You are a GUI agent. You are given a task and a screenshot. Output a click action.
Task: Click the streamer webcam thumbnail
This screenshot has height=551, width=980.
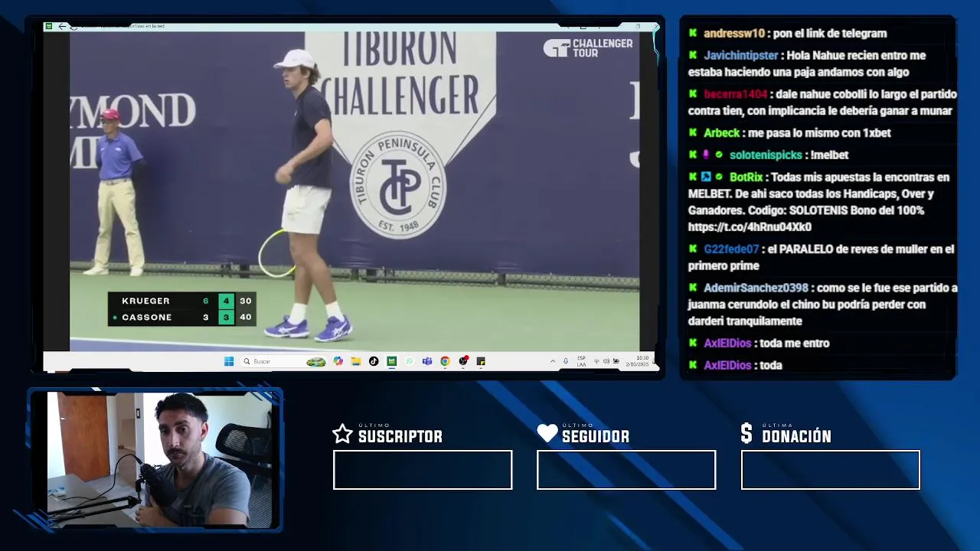coord(159,460)
